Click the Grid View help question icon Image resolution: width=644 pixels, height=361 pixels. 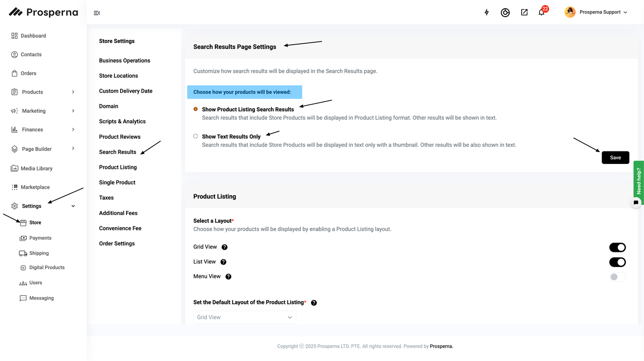224,247
